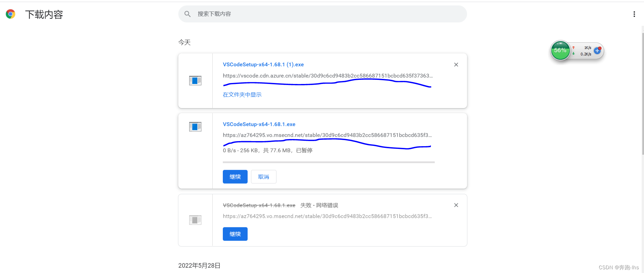Screen dimensions: 644x273
Task: Open paused download's msecnd.net URL
Action: (327, 135)
